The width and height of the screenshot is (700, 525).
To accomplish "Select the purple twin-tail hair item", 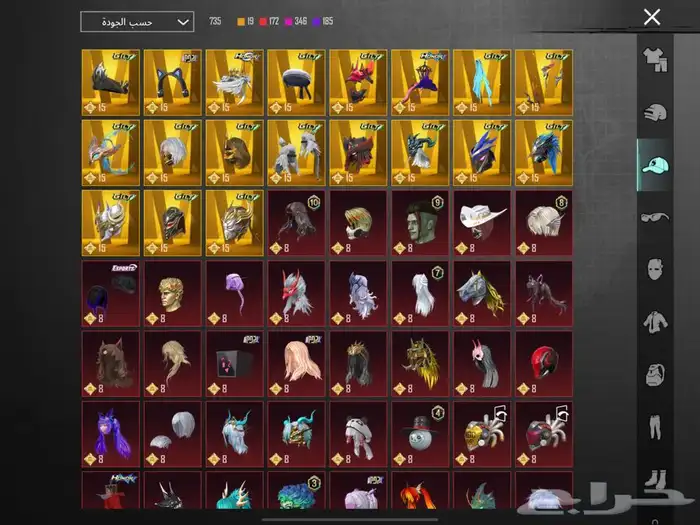I will [111, 434].
